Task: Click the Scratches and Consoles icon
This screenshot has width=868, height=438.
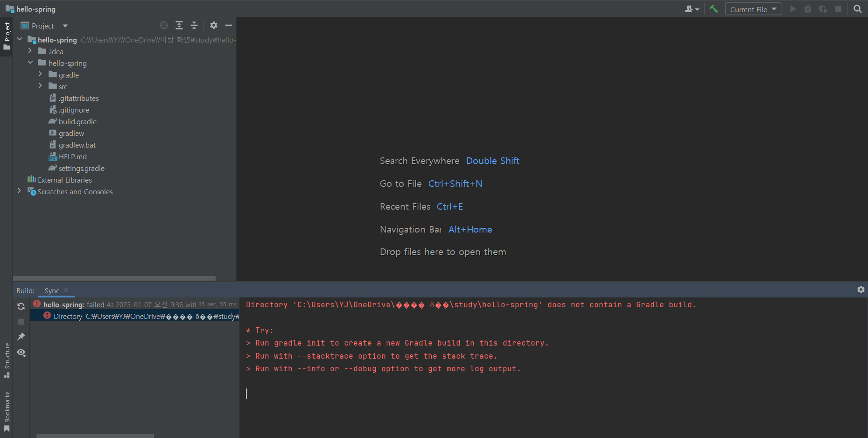Action: [x=32, y=191]
